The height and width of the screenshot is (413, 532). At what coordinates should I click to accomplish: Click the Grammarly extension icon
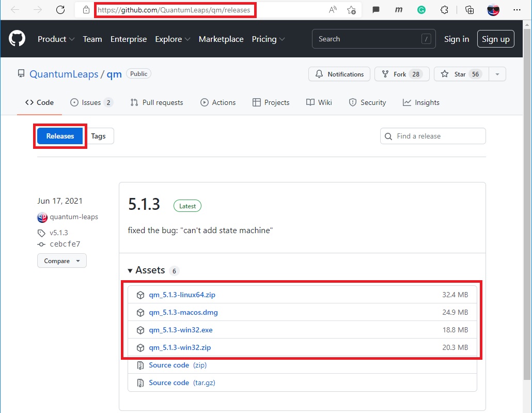pos(421,10)
